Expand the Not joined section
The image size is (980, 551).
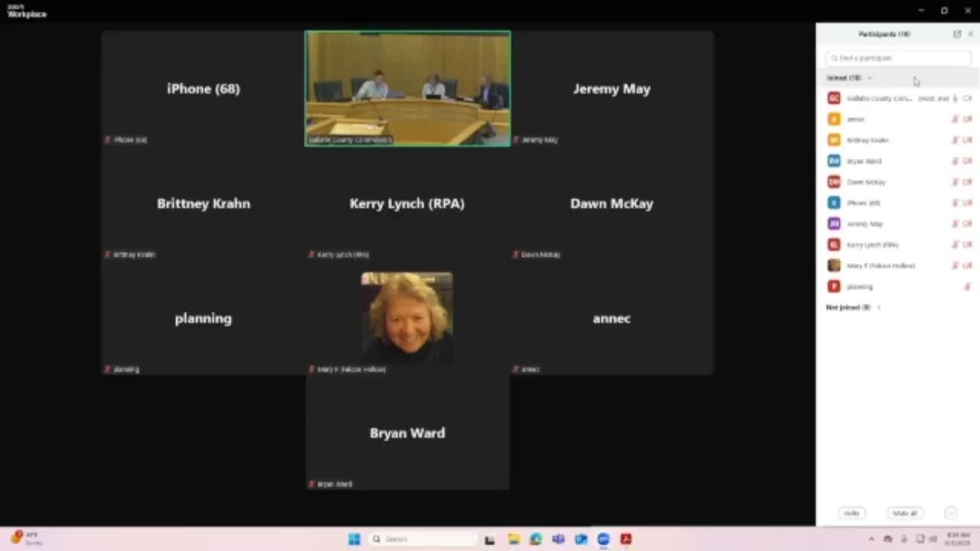pyautogui.click(x=878, y=308)
